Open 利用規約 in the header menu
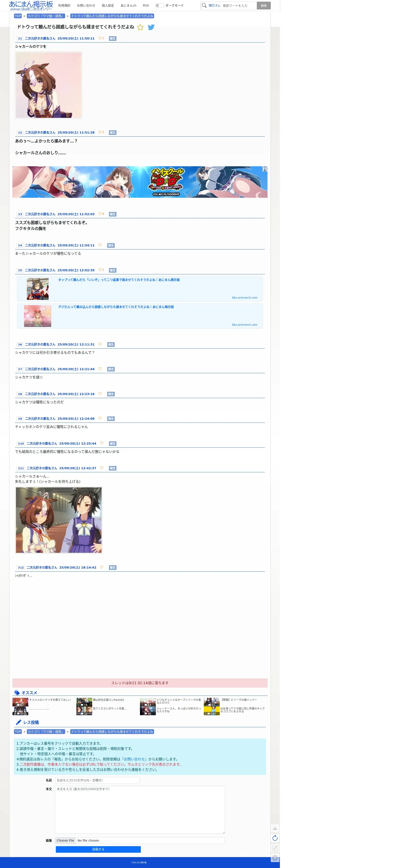395x868 pixels. 64,6
